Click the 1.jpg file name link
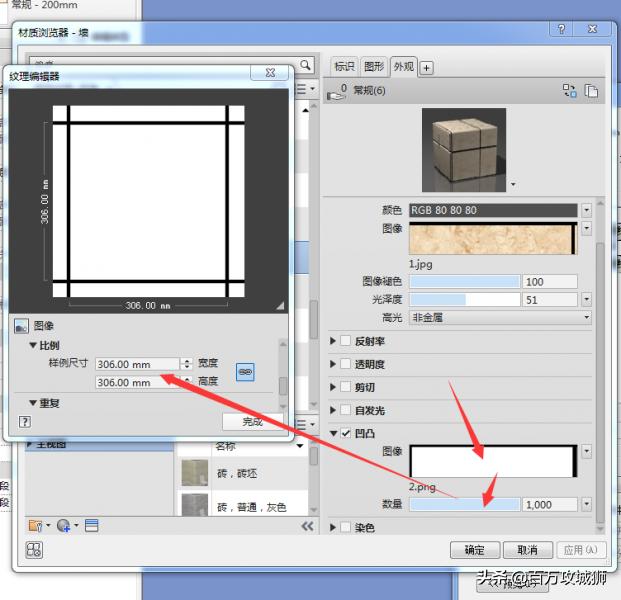Screen dimensions: 621x600 pos(421,264)
